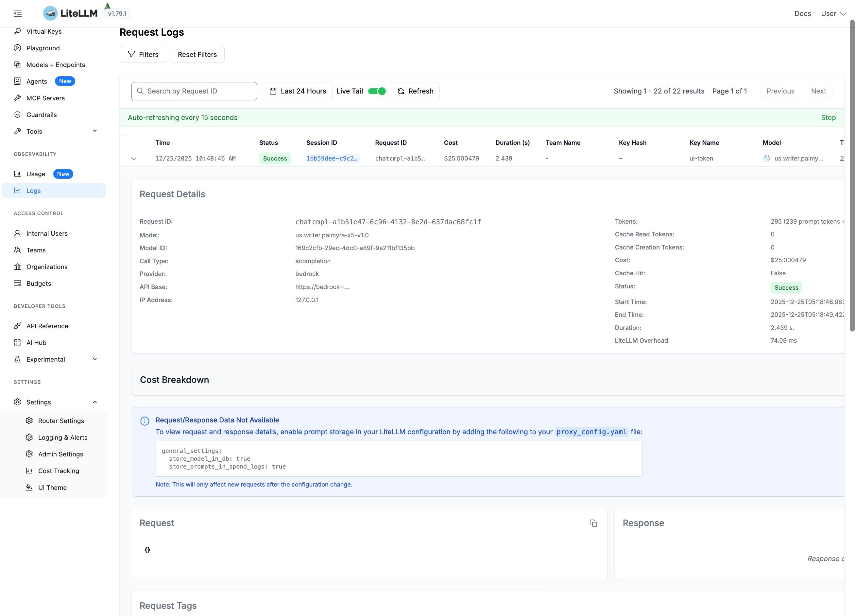Open the Last 24 Hours time range picker
Image resolution: width=856 pixels, height=616 pixels.
pyautogui.click(x=298, y=91)
